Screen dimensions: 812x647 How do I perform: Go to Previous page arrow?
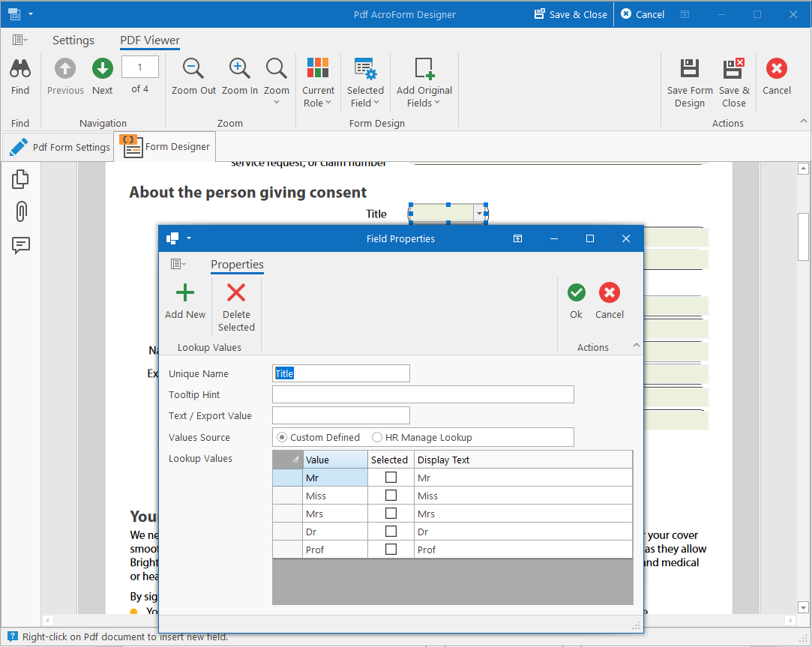click(x=65, y=68)
